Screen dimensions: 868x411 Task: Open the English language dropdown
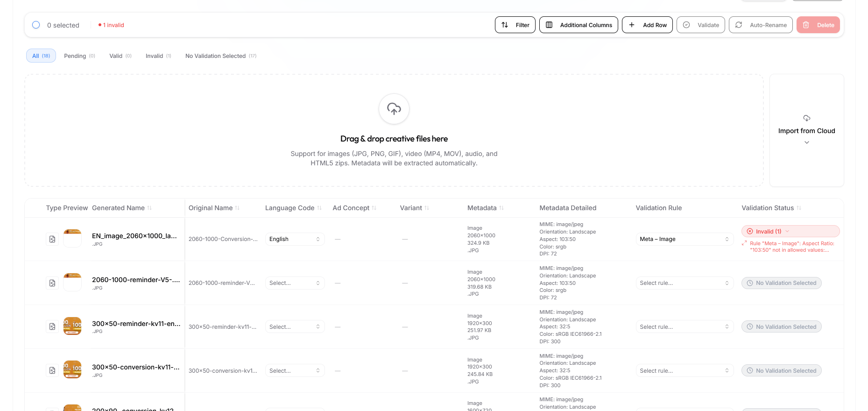pyautogui.click(x=295, y=239)
